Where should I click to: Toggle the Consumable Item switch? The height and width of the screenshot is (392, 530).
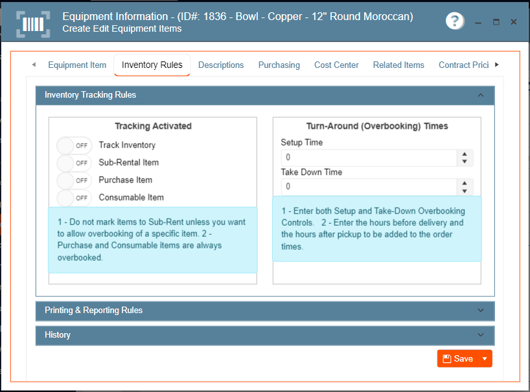pyautogui.click(x=74, y=198)
